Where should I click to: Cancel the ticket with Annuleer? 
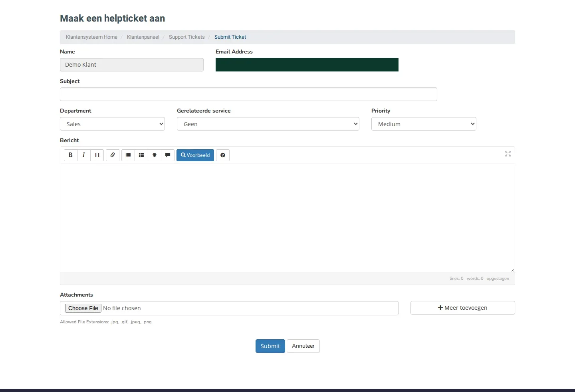303,346
